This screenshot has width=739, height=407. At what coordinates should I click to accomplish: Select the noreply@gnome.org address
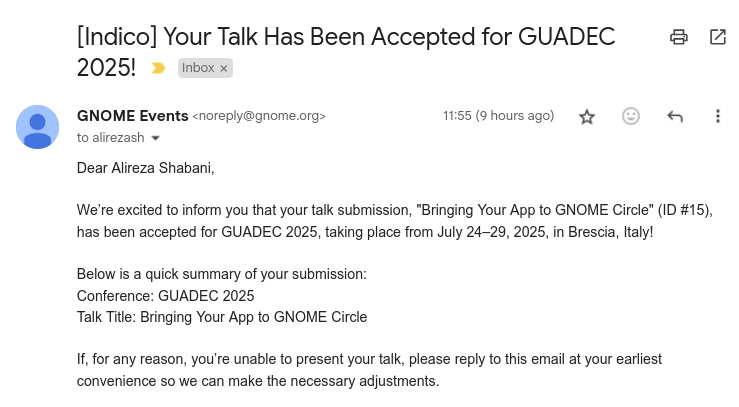[259, 116]
